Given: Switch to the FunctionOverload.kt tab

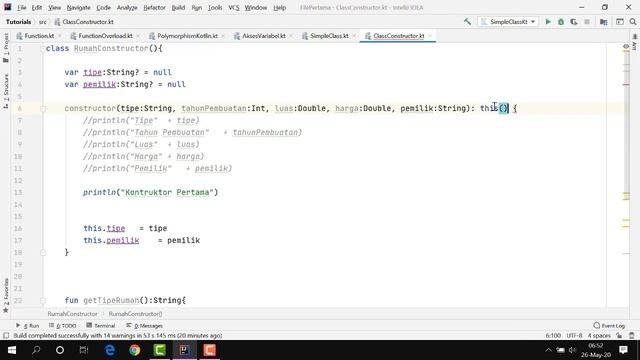Looking at the screenshot, I should 105,36.
